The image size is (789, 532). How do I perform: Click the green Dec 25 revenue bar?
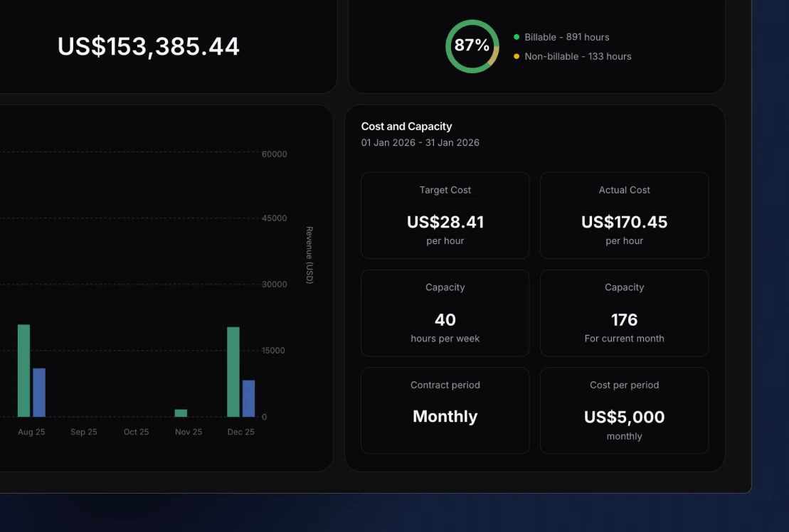pyautogui.click(x=233, y=370)
